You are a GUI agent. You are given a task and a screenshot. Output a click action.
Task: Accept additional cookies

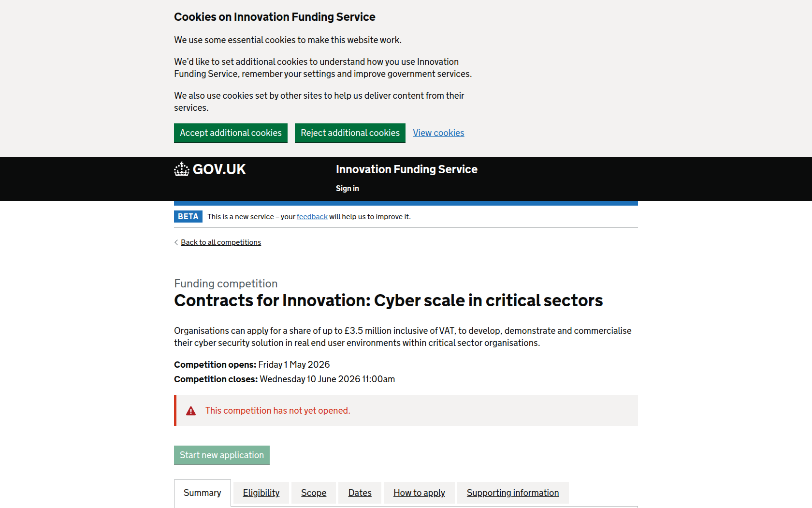231,133
